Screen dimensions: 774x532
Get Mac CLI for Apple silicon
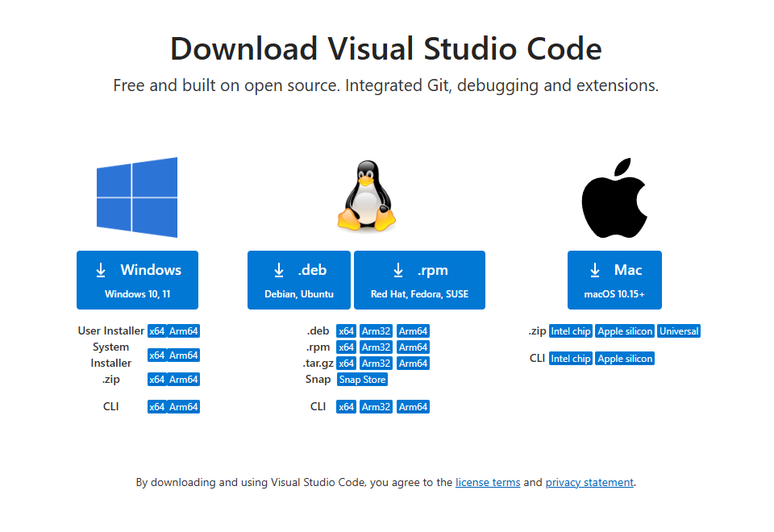pos(625,359)
